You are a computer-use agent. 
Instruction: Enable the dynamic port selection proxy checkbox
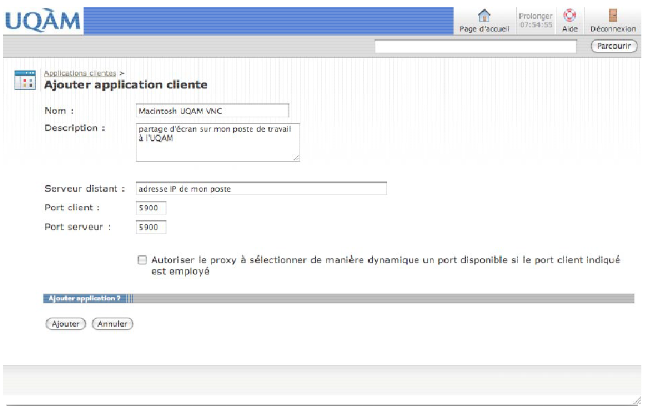point(142,259)
